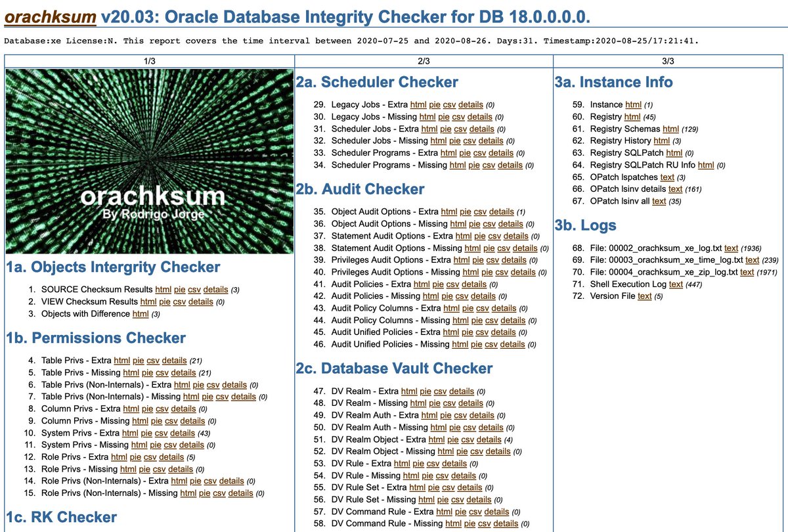Open details for VIEW Checksum Results
Screen dimensions: 788x532
click(201, 301)
